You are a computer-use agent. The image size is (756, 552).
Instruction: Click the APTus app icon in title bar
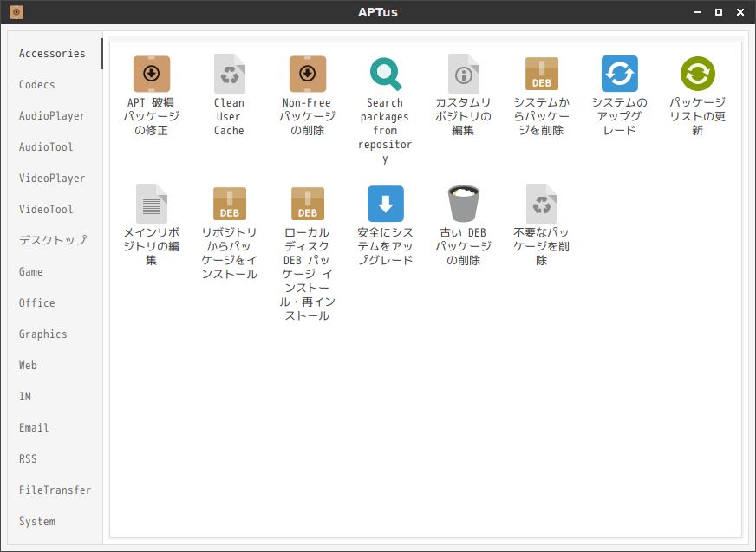pos(16,12)
